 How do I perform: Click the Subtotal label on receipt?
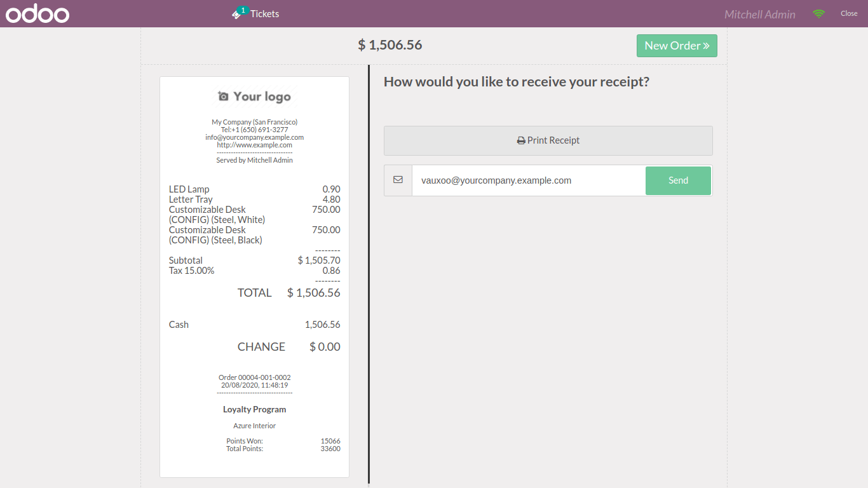tap(186, 261)
